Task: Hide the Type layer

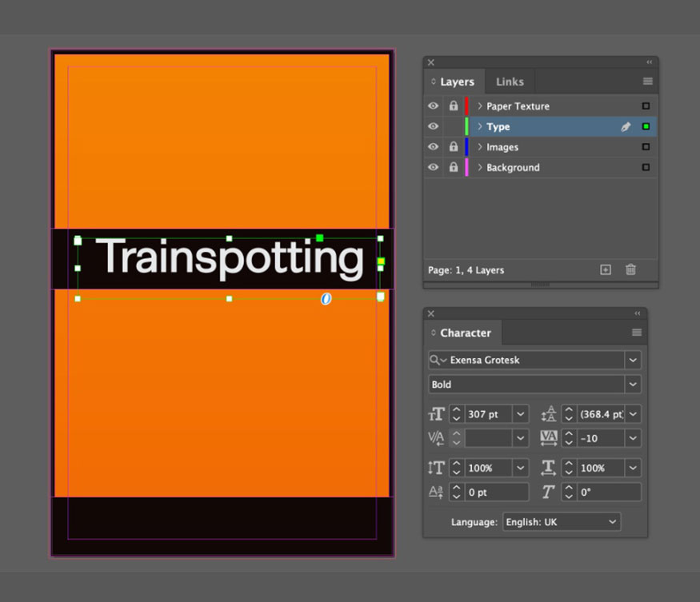Action: coord(433,126)
